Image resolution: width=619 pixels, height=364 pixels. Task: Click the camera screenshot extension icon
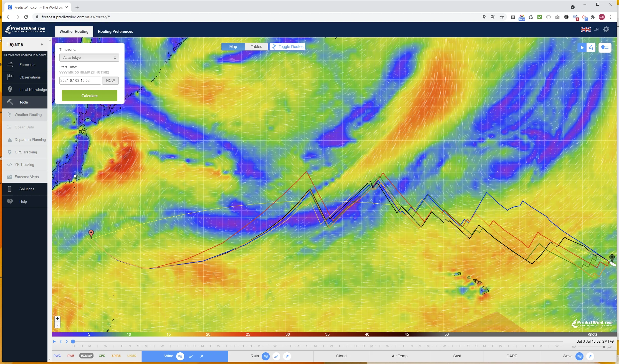(557, 17)
